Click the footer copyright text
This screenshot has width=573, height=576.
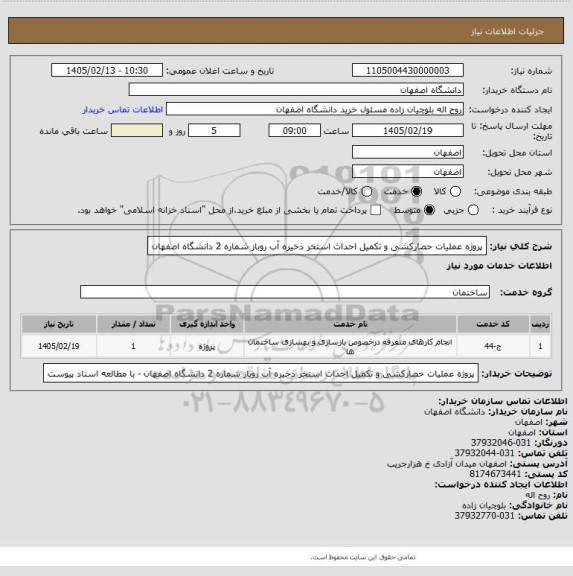point(363,557)
